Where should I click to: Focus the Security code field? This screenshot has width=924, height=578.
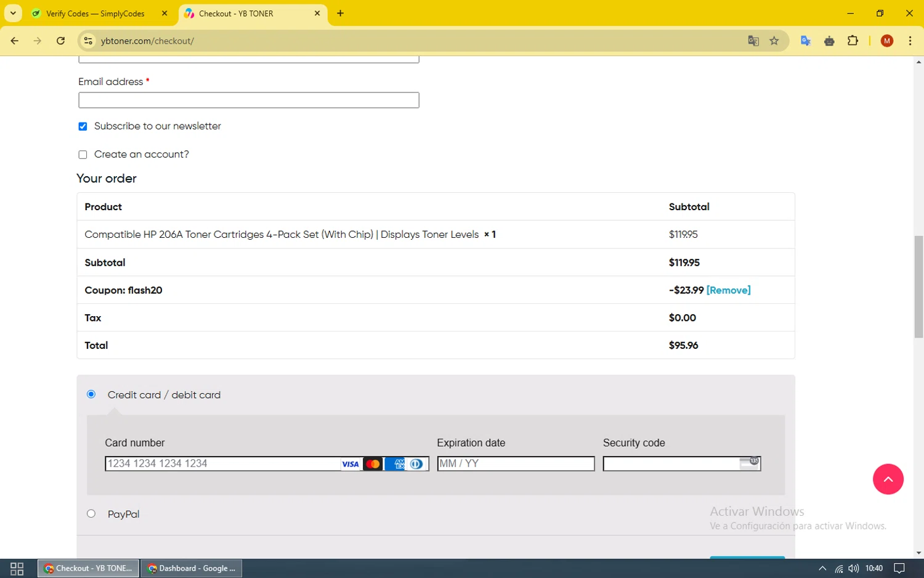(682, 463)
